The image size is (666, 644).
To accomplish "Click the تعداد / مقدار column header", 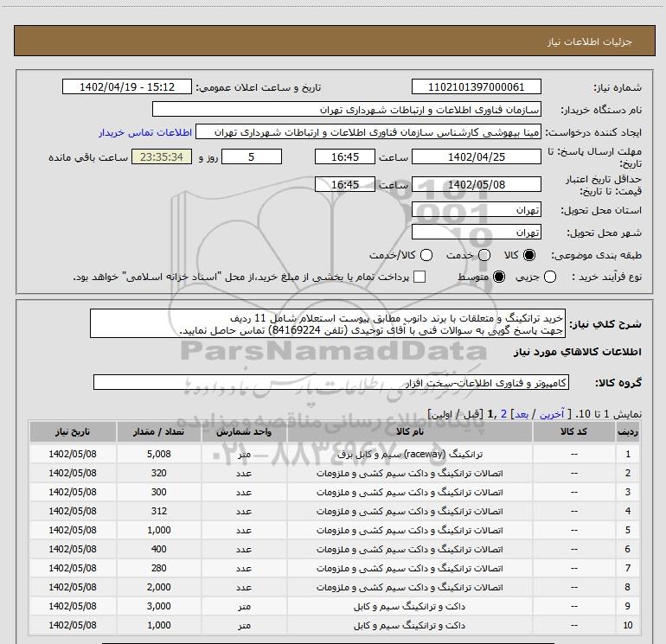I will click(159, 431).
